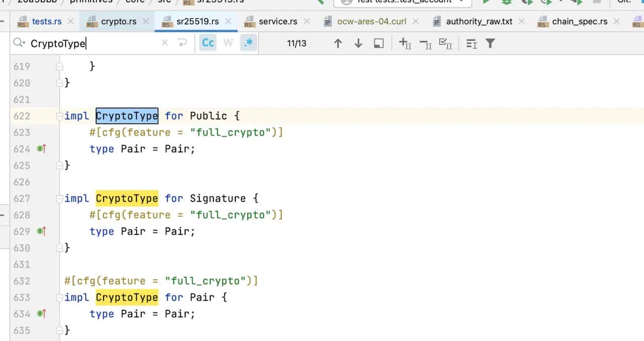This screenshot has height=341, width=644.
Task: Open multiline search options icon
Action: tap(471, 43)
